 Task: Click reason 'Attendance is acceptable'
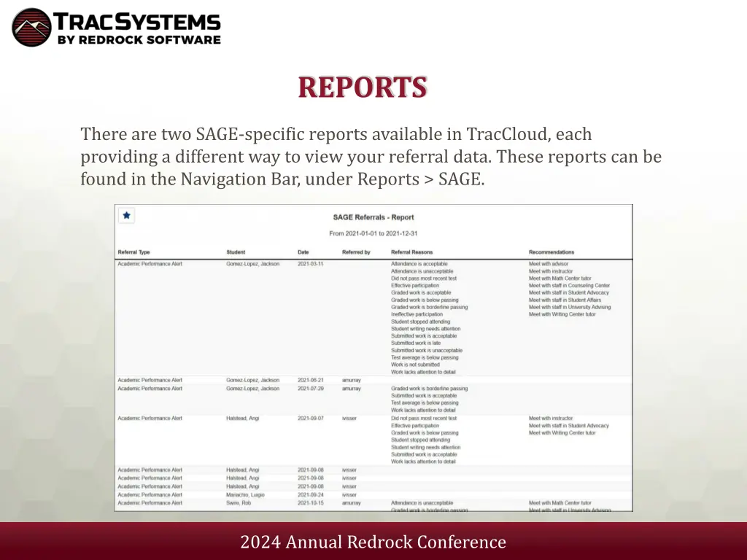point(419,264)
